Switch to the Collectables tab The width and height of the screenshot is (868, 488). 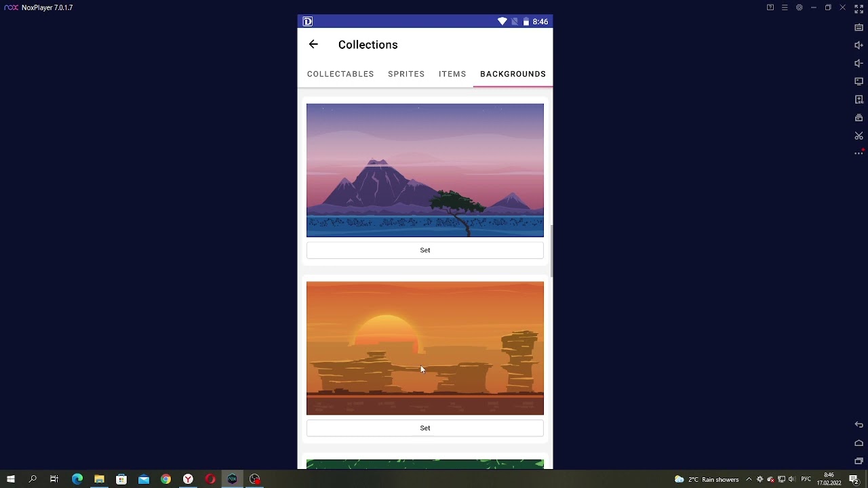(x=340, y=74)
